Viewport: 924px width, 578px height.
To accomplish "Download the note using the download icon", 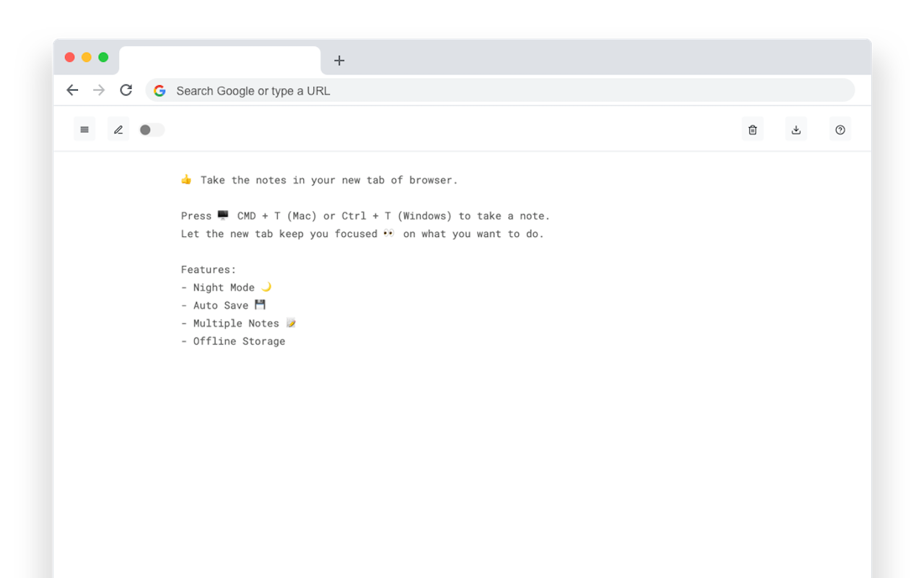I will 796,129.
